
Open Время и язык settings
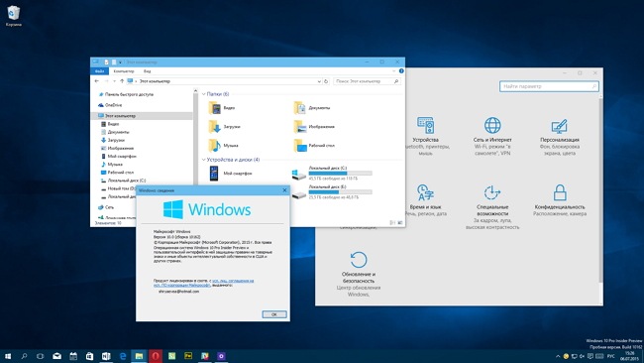425,200
